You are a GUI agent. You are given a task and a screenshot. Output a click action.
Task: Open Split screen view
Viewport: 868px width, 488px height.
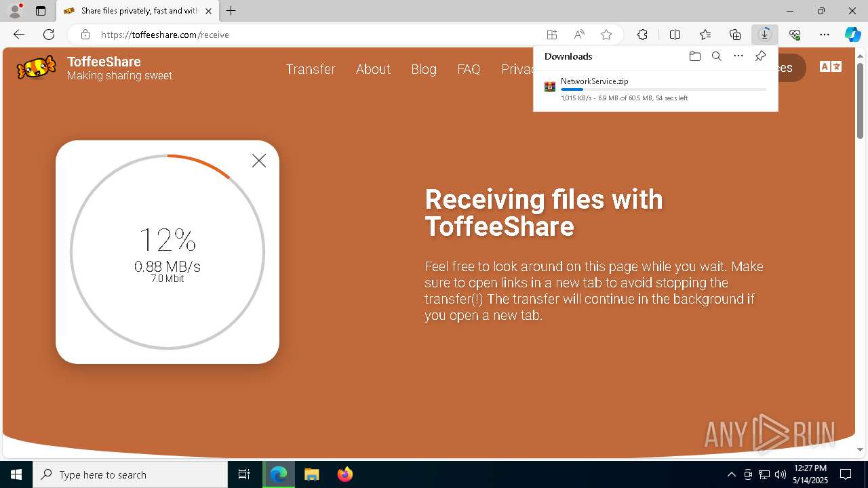675,35
